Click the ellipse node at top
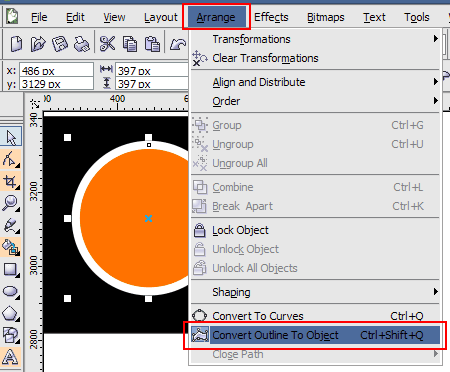The width and height of the screenshot is (450, 372). [x=149, y=145]
